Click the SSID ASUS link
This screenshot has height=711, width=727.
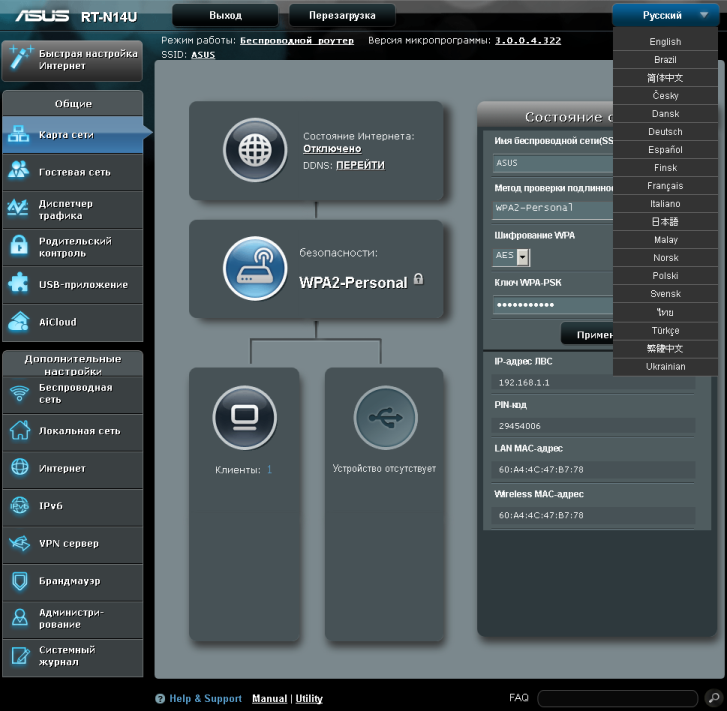click(x=203, y=55)
